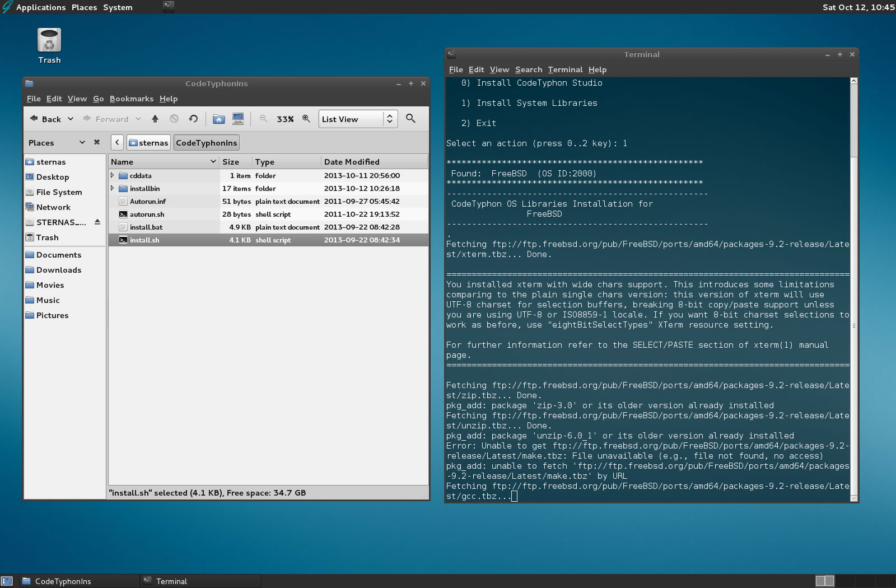This screenshot has height=588, width=896.
Task: Open file manager View menu
Action: coord(77,99)
